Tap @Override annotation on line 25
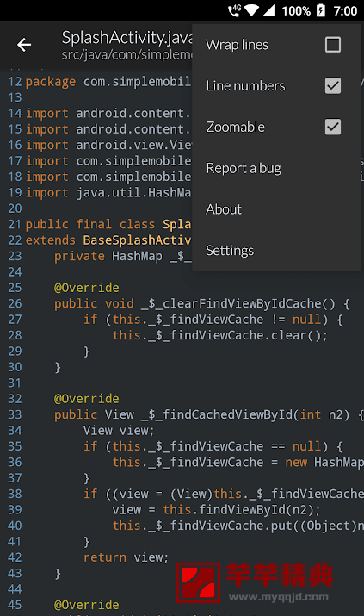The image size is (364, 616). click(86, 288)
